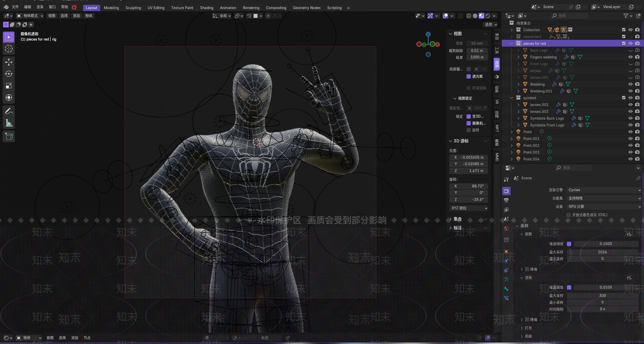Select the Rotate tool
This screenshot has height=344, width=644.
[9, 74]
